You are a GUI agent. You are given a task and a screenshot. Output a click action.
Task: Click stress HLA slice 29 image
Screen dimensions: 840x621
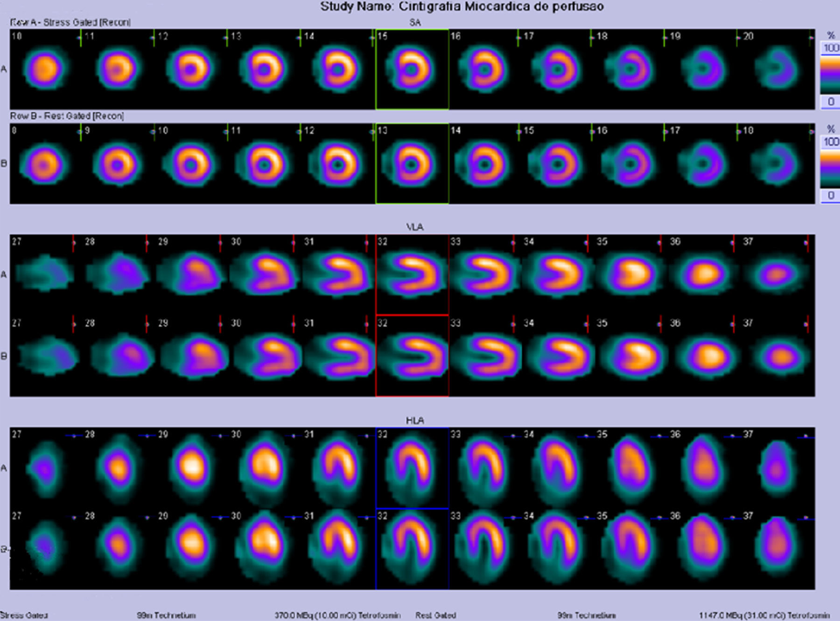pyautogui.click(x=192, y=467)
